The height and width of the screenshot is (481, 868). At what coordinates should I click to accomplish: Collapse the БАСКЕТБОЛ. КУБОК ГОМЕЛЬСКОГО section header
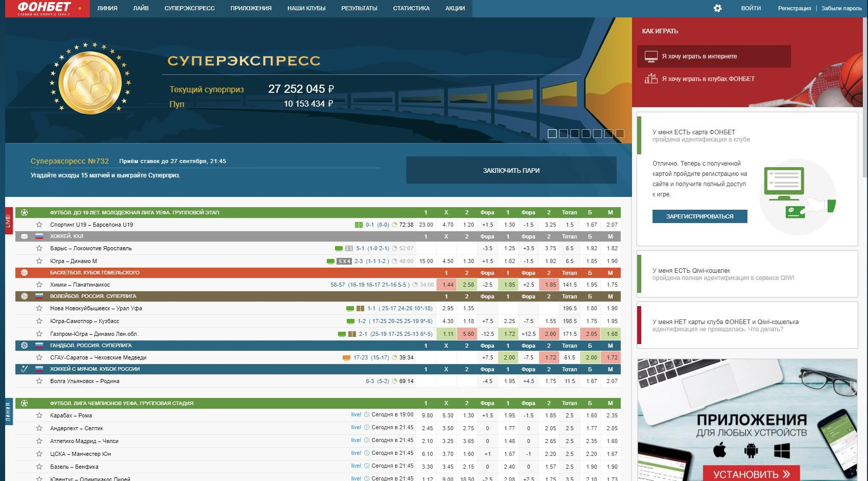[x=318, y=273]
